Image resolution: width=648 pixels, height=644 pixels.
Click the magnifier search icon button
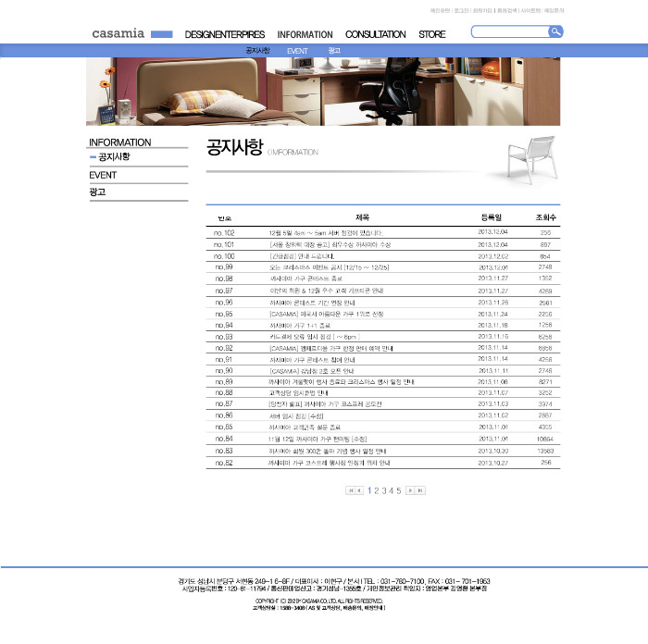[555, 31]
